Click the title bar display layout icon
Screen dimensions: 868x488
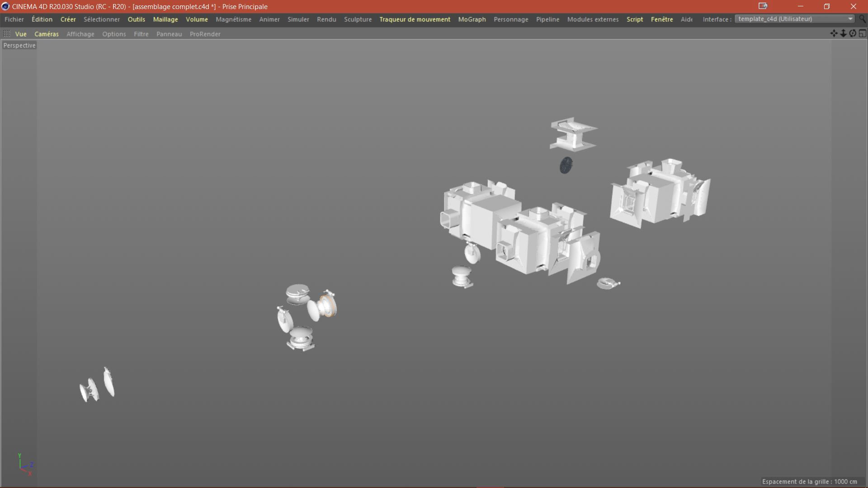763,6
